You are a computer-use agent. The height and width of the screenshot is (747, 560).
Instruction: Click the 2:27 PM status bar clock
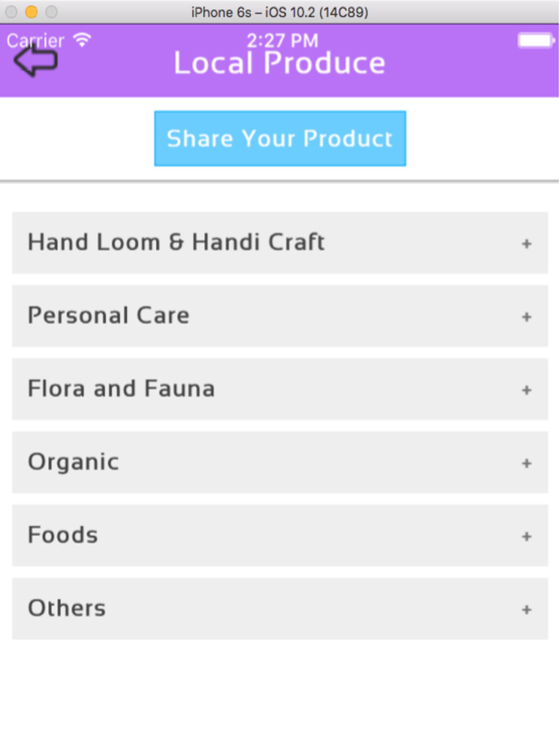(283, 40)
